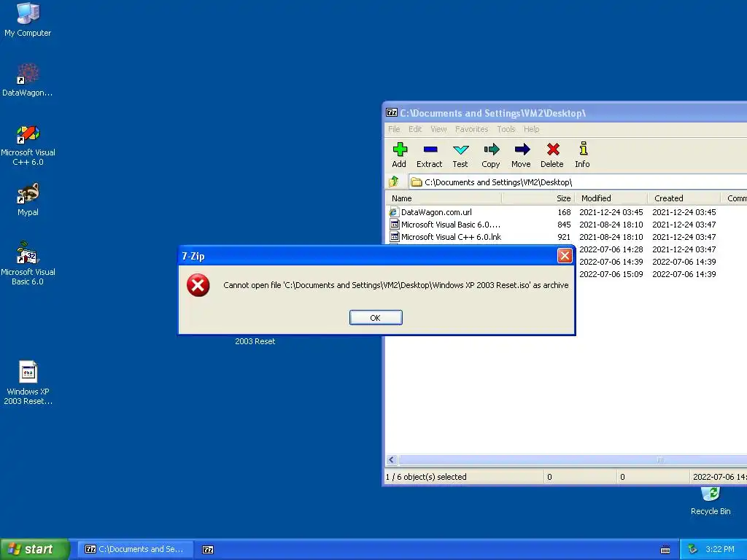Click the address path input field

click(578, 182)
